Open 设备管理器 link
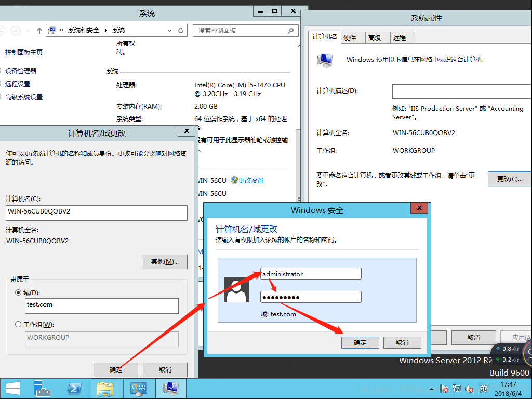 coord(21,71)
